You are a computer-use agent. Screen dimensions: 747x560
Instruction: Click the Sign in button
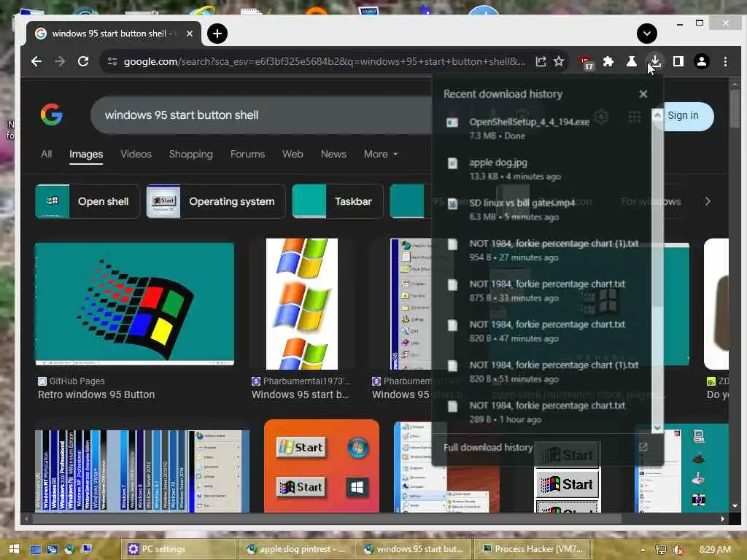pyautogui.click(x=683, y=116)
